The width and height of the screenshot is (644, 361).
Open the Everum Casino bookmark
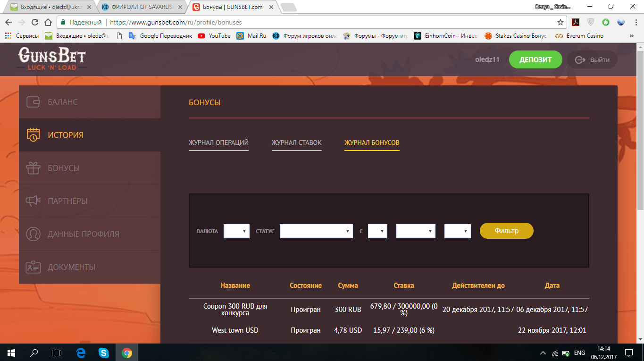pos(579,36)
